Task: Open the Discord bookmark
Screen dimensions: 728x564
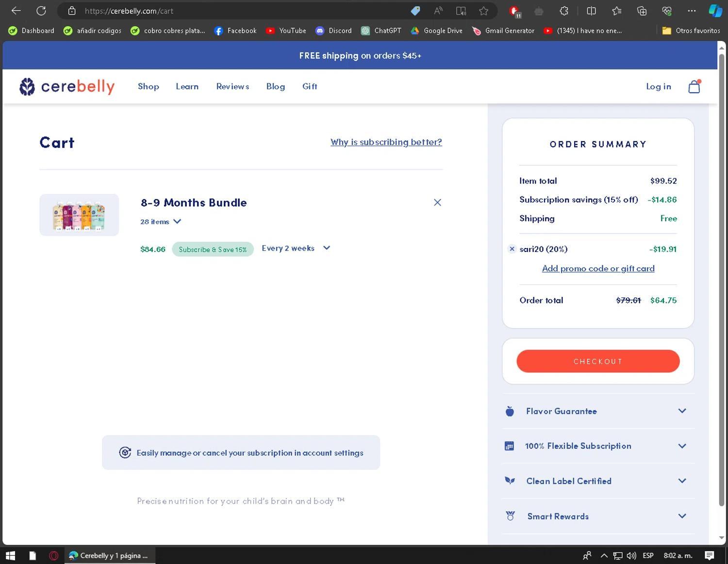Action: (x=333, y=31)
